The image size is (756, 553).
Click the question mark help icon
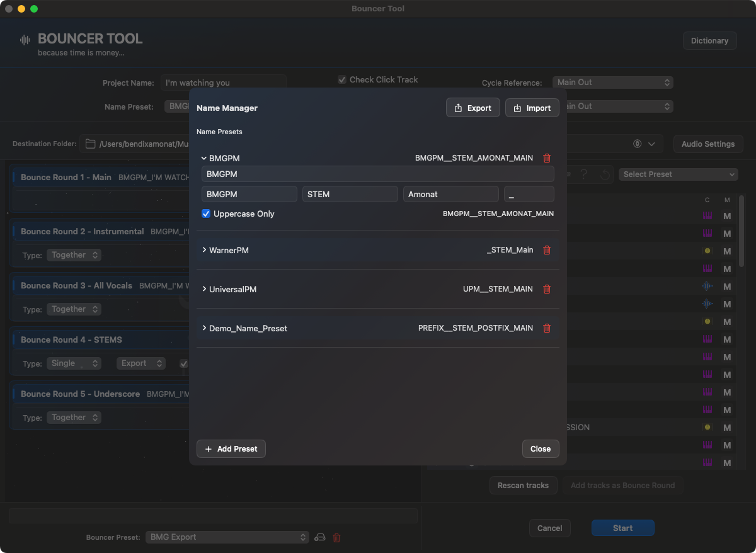(x=584, y=174)
